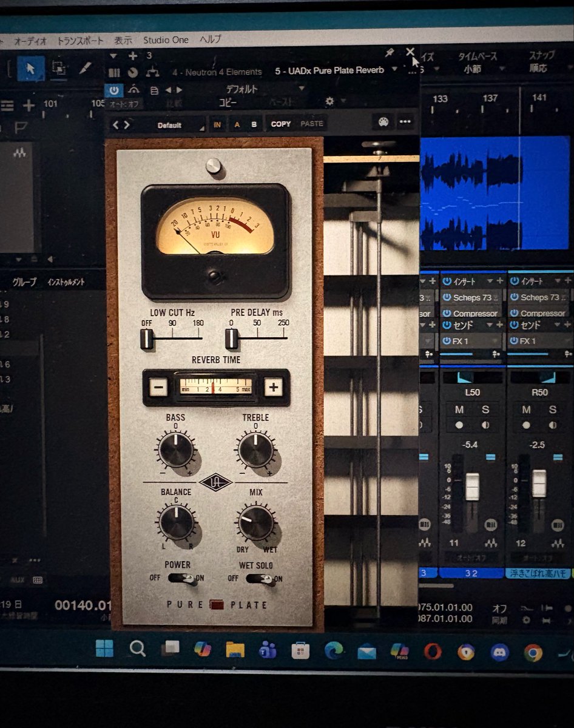Open the トランスポート menu
Viewport: 574px width, 728px height.
[80, 41]
